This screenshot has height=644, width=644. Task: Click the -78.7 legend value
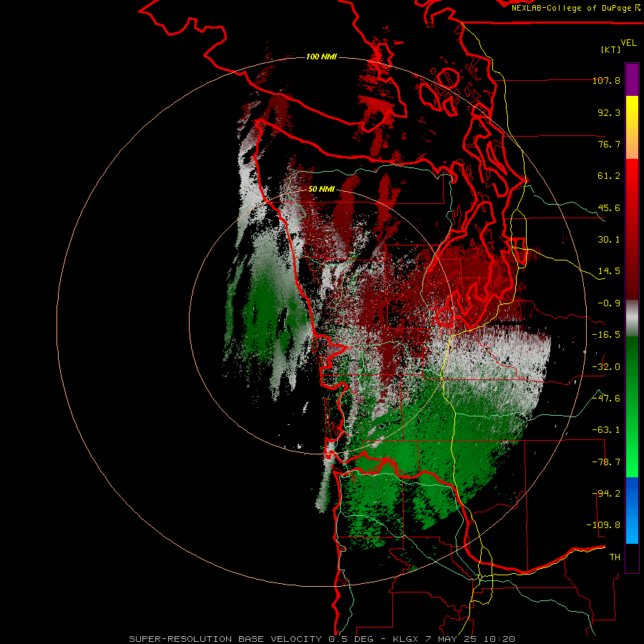(x=606, y=462)
